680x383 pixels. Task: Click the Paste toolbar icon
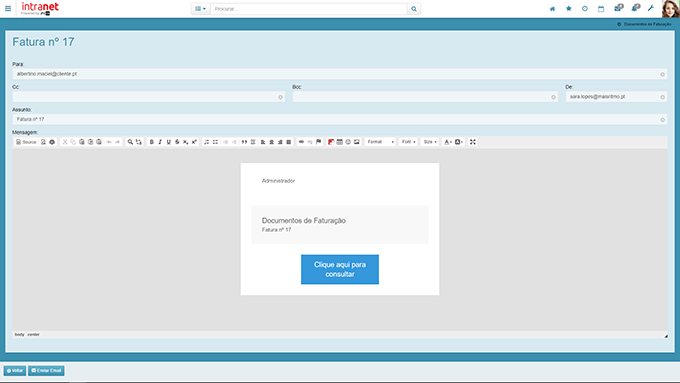point(82,142)
